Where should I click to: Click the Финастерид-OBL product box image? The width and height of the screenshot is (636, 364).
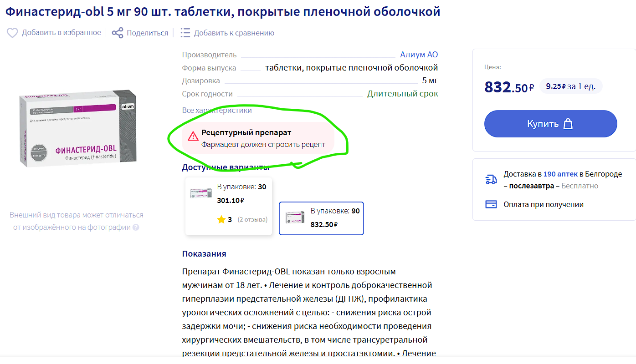(x=78, y=129)
